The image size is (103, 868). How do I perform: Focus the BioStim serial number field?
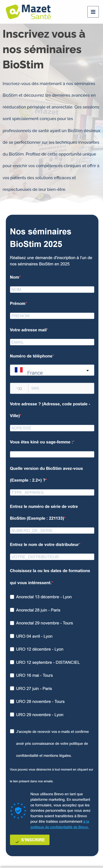tap(52, 530)
